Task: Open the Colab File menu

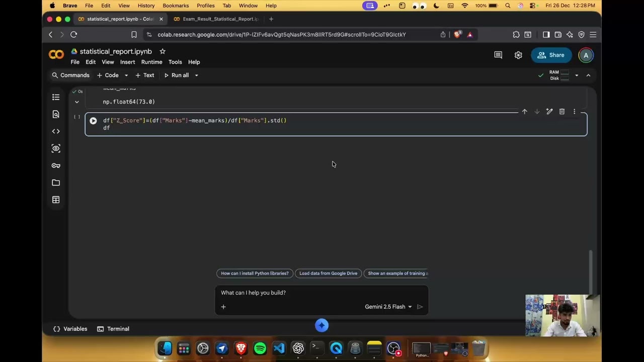Action: click(75, 62)
